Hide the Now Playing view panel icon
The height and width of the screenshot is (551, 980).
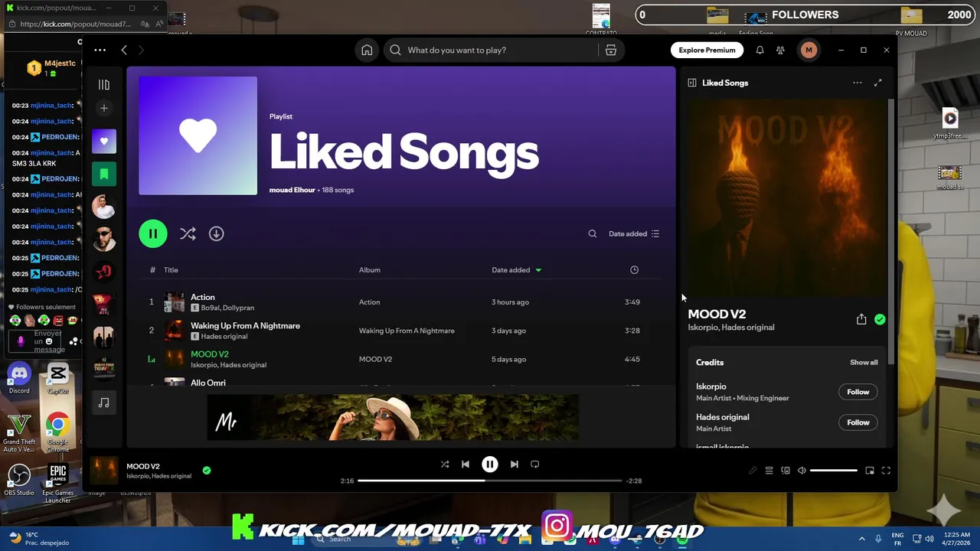(692, 83)
